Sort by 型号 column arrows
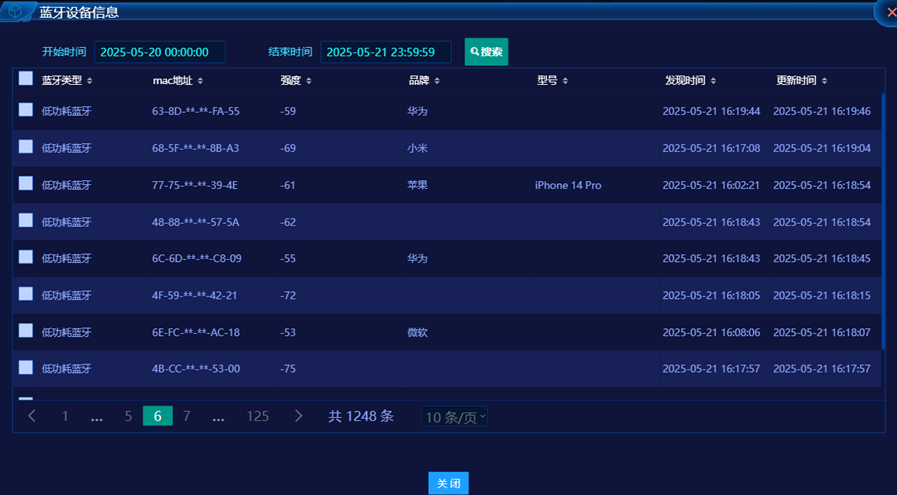Viewport: 897px width, 495px height. tap(565, 81)
